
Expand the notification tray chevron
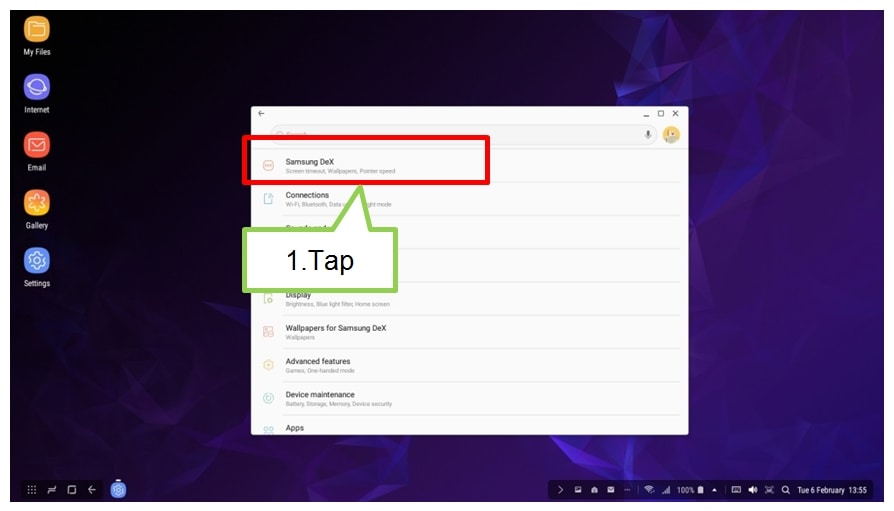tap(560, 489)
